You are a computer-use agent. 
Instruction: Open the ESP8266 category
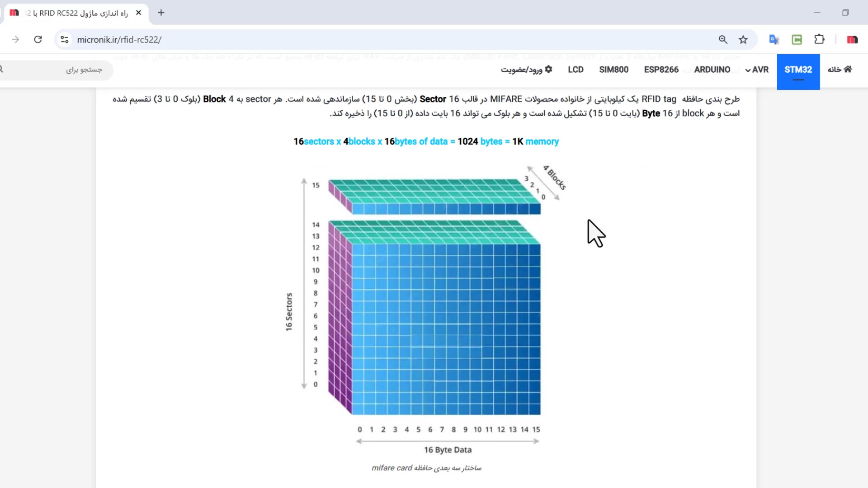[661, 70]
